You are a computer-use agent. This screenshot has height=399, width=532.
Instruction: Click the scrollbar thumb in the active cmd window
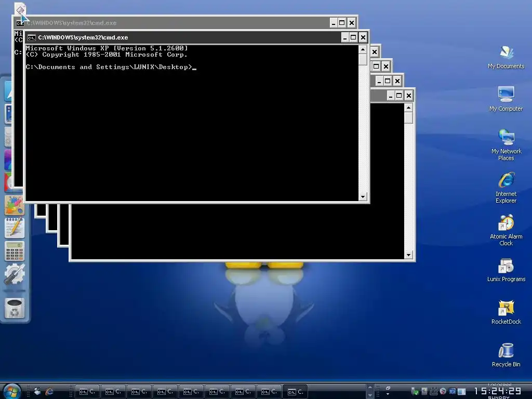(363, 59)
